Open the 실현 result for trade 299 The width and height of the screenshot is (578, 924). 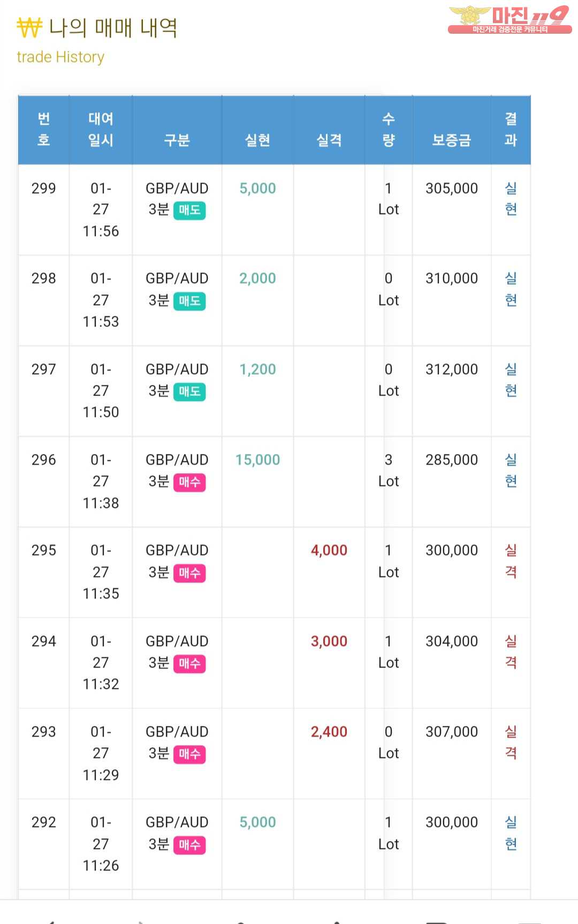click(x=511, y=199)
